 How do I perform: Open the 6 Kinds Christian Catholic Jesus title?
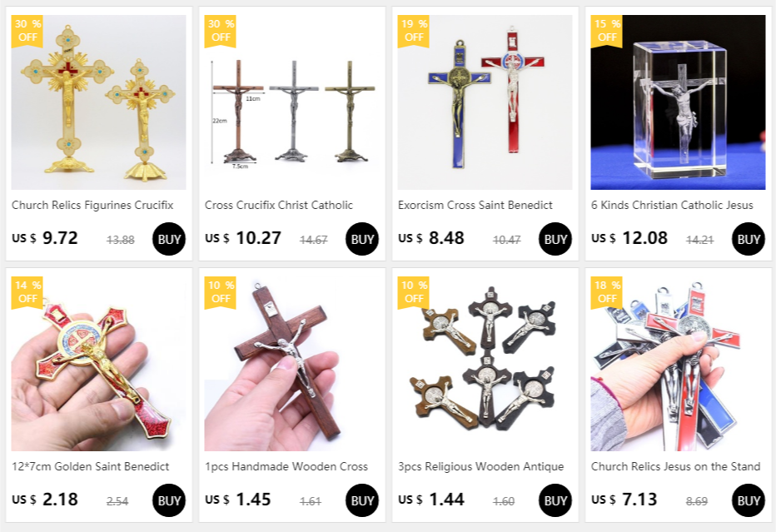672,205
